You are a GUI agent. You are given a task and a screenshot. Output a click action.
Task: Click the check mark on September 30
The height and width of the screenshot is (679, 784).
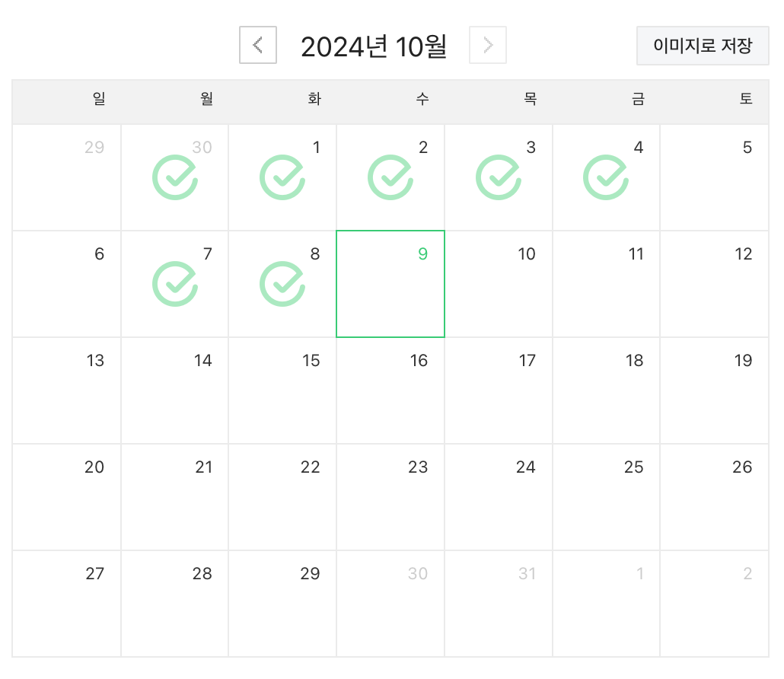(x=175, y=177)
